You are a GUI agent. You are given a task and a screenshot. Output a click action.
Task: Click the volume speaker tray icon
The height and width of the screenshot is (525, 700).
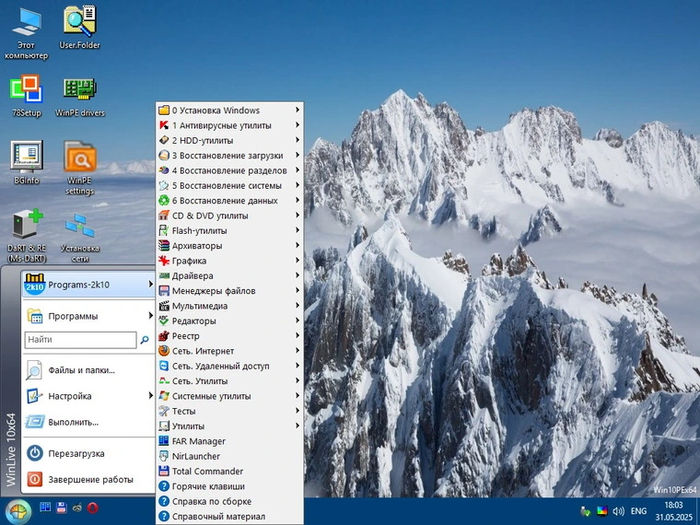(x=617, y=511)
